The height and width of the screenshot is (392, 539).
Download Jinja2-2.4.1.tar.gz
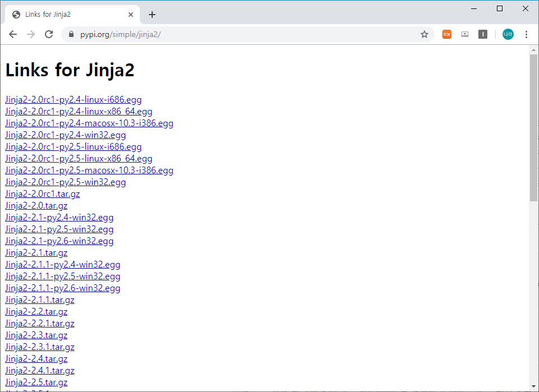[39, 371]
